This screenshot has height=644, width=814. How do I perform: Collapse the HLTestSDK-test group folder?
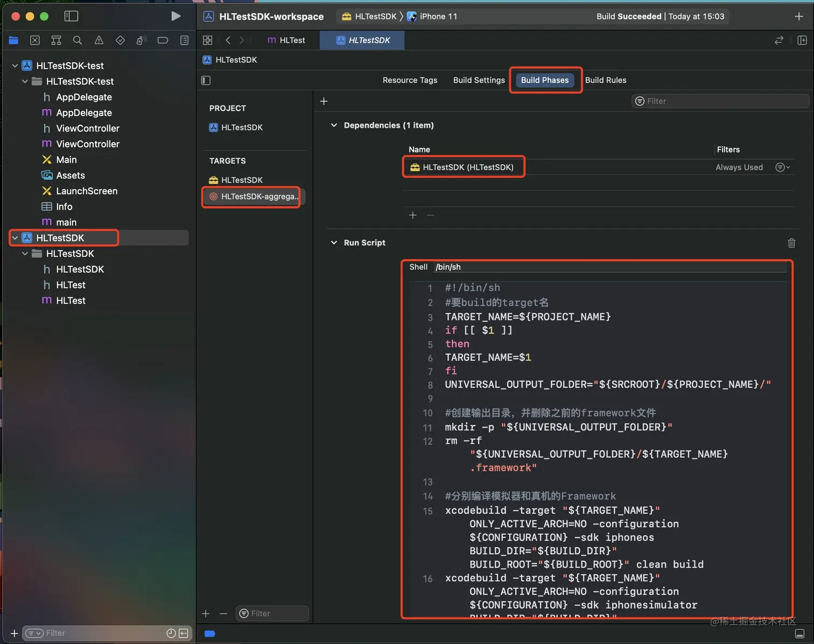click(x=25, y=81)
